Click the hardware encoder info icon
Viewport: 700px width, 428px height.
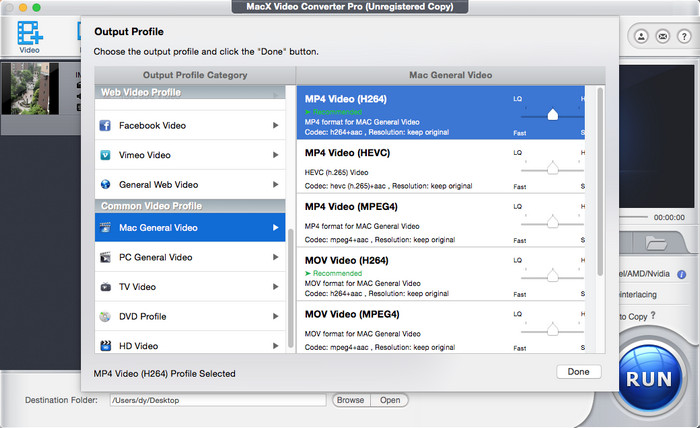click(681, 274)
